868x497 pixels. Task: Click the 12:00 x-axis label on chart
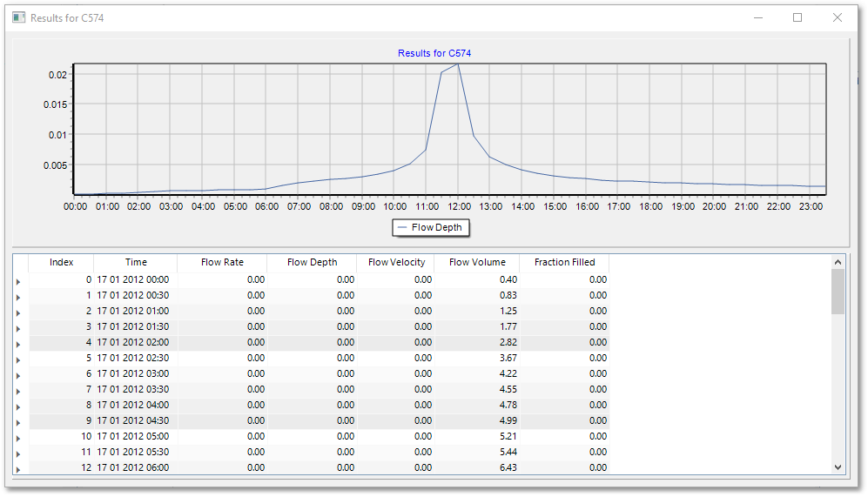click(x=459, y=206)
